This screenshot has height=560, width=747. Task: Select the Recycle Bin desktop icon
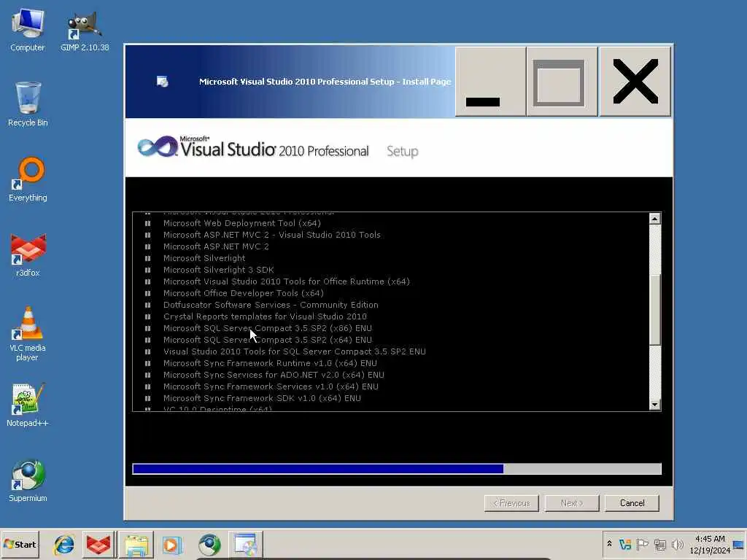(x=28, y=104)
